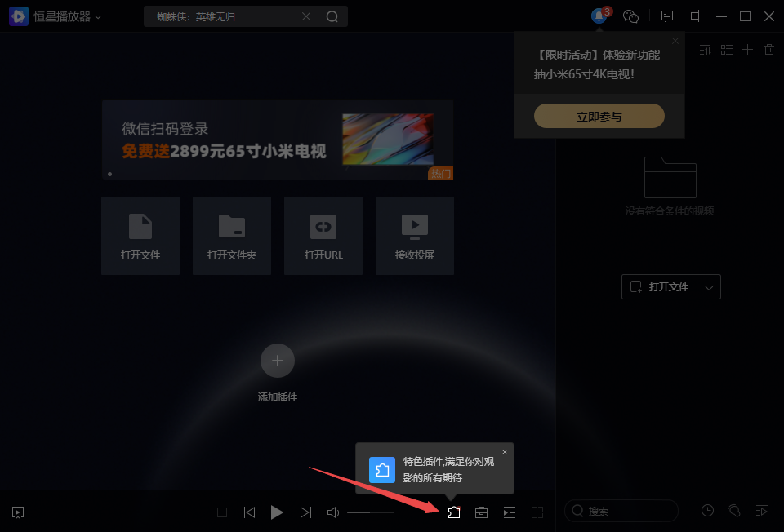Open the play history clock icon
Viewport: 784px width, 532px height.
(x=707, y=511)
